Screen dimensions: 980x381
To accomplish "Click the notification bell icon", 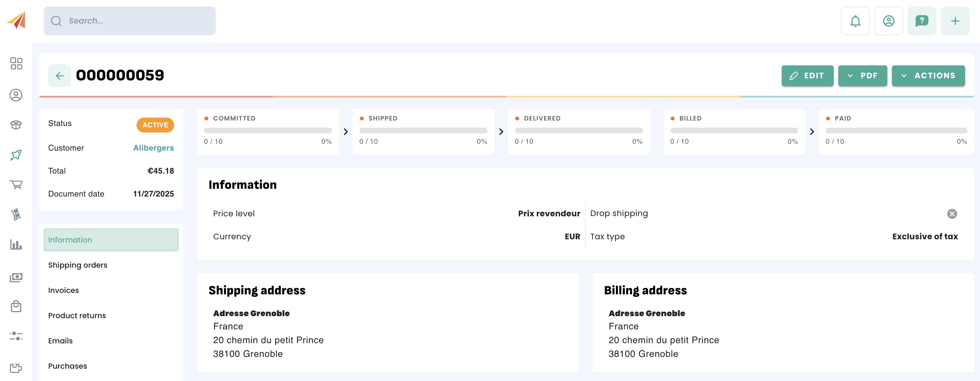I will [855, 21].
